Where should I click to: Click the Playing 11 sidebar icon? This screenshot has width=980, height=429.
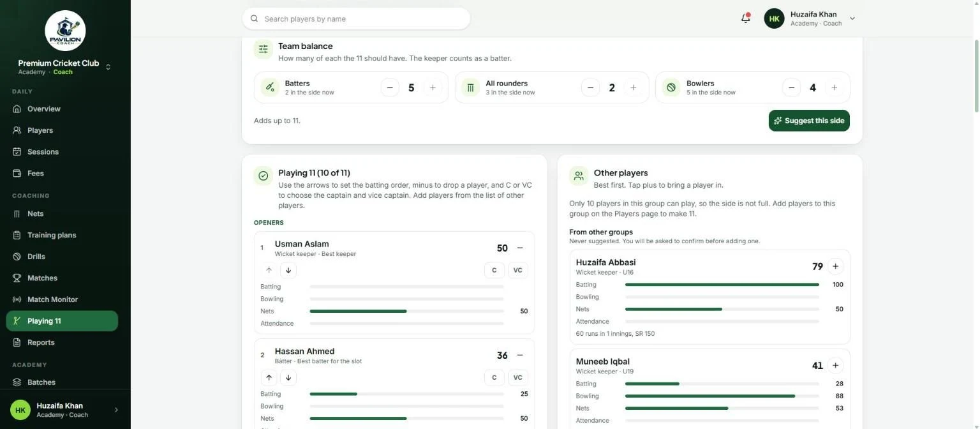pyautogui.click(x=17, y=321)
